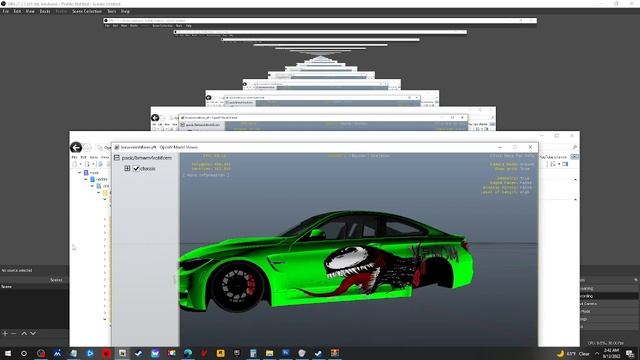Collapse the 'update' folder in the OpenIV tree
This screenshot has height=360, width=640.
click(86, 179)
